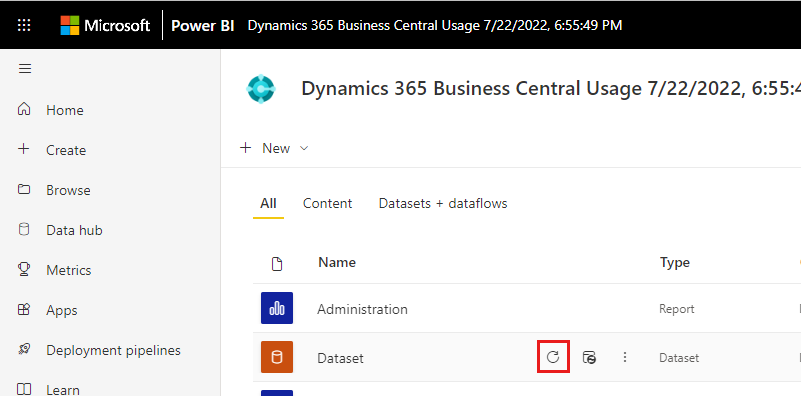Click the Deployment pipelines rocket icon

point(24,350)
